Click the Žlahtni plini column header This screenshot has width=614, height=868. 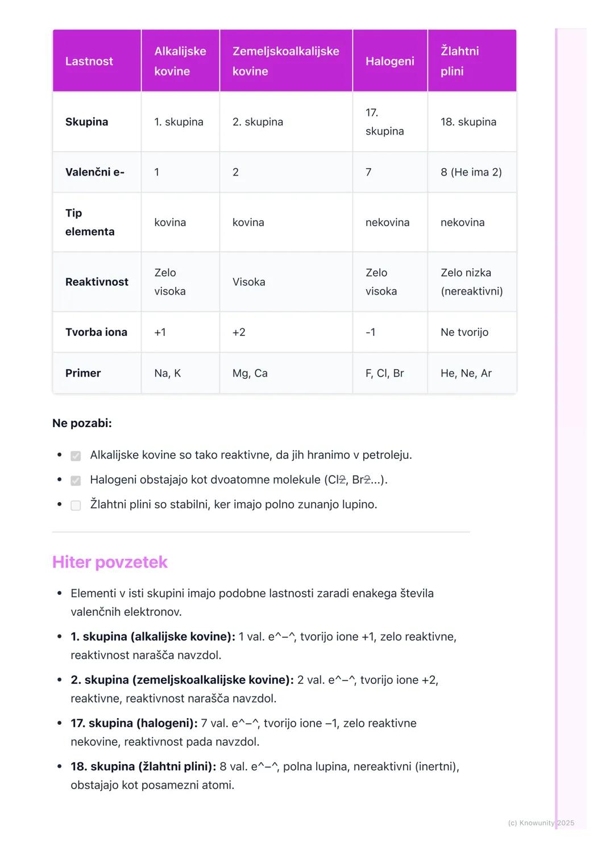click(x=460, y=61)
